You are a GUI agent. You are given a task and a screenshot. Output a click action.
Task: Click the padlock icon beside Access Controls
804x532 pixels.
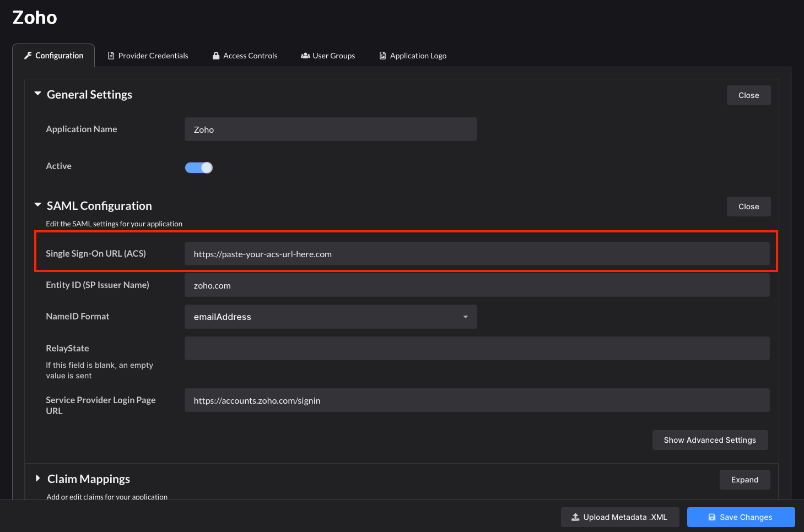(x=216, y=56)
